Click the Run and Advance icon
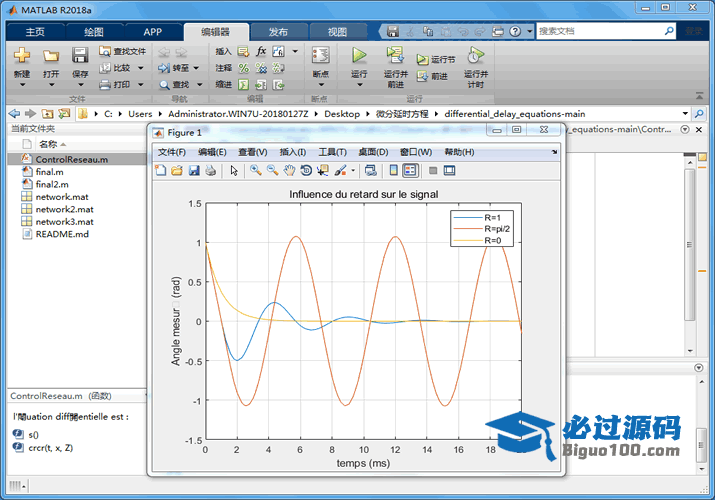 [x=395, y=56]
